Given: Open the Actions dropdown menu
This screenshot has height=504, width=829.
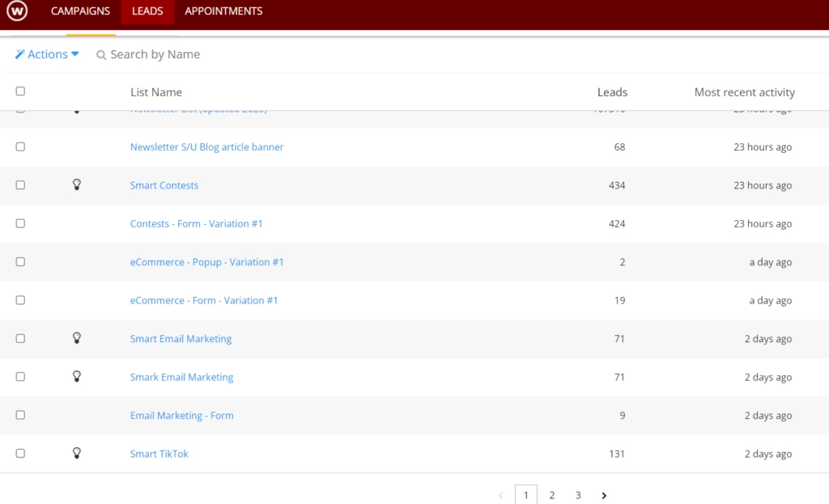Looking at the screenshot, I should pos(47,54).
